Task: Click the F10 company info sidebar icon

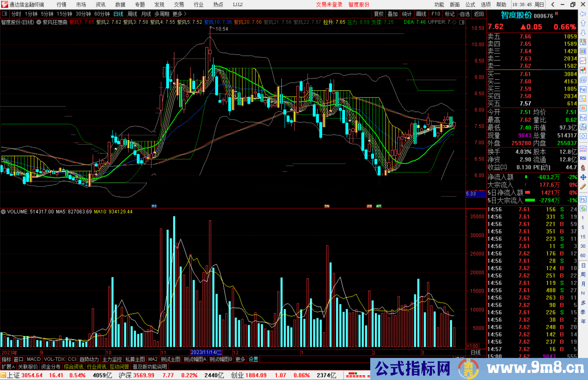Action: (x=583, y=89)
